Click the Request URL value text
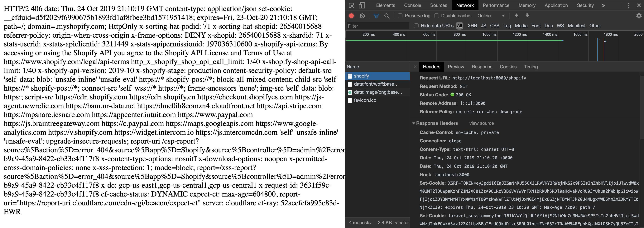 [x=489, y=78]
